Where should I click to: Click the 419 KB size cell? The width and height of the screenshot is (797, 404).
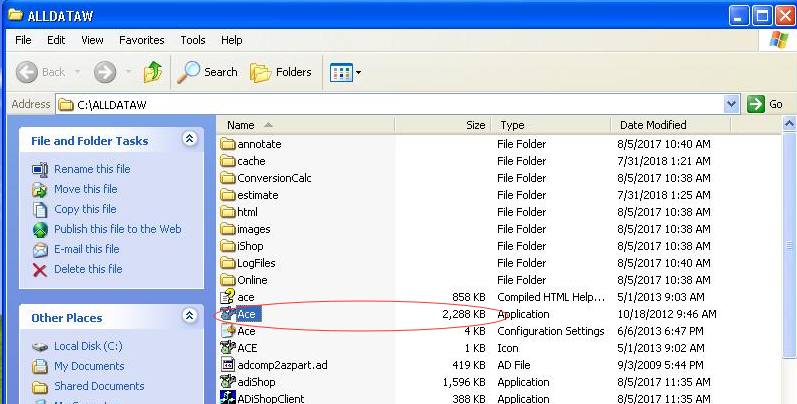pyautogui.click(x=469, y=365)
